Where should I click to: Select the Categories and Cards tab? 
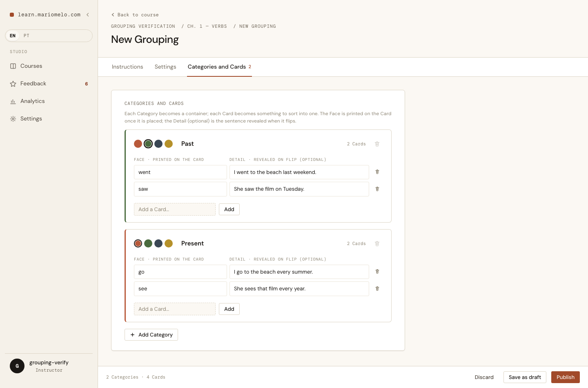point(220,67)
